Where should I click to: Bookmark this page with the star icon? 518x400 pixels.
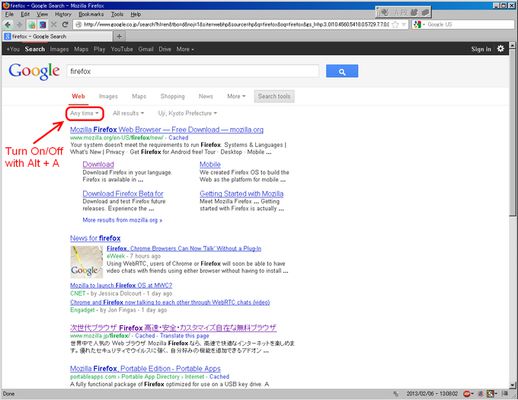(x=395, y=25)
